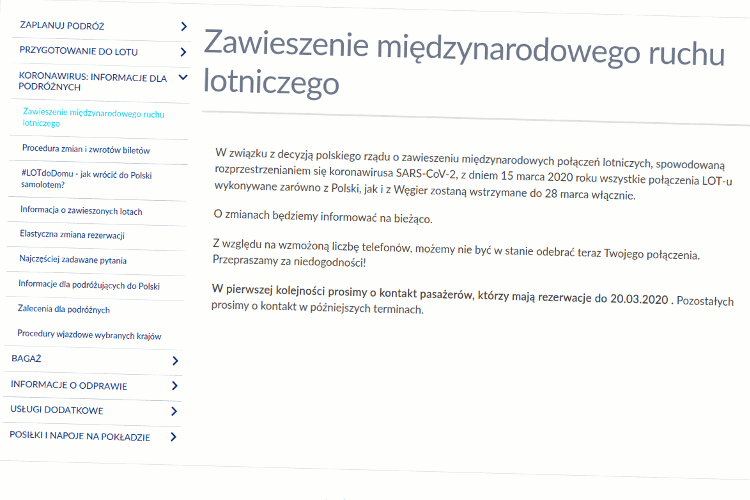
Task: Open #LOTdoDomu jak wrócić do Polski link
Action: pyautogui.click(x=86, y=179)
